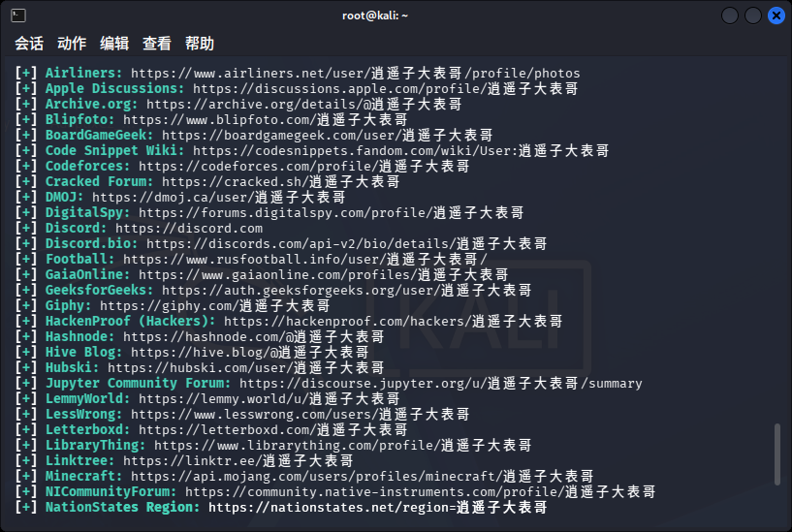Click the 'Discord.bio:' label

(91, 244)
